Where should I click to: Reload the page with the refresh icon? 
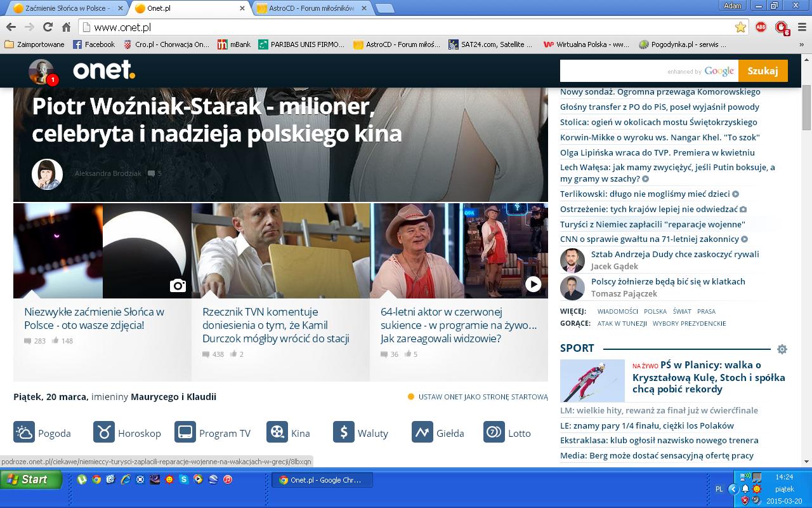[48, 27]
